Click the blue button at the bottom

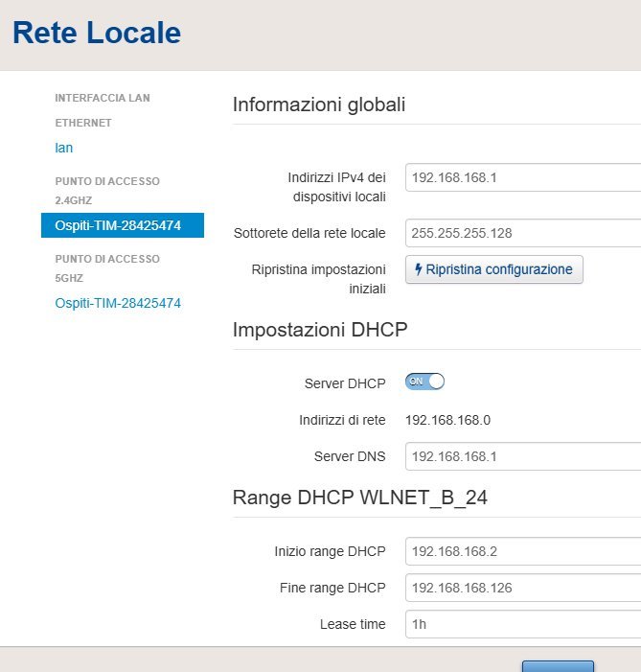click(558, 666)
